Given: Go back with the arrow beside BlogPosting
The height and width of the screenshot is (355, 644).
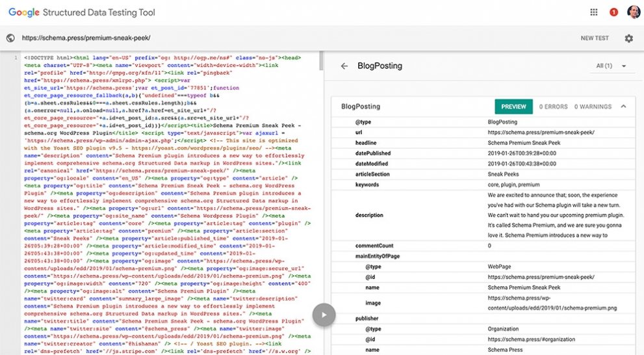Looking at the screenshot, I should [x=344, y=66].
